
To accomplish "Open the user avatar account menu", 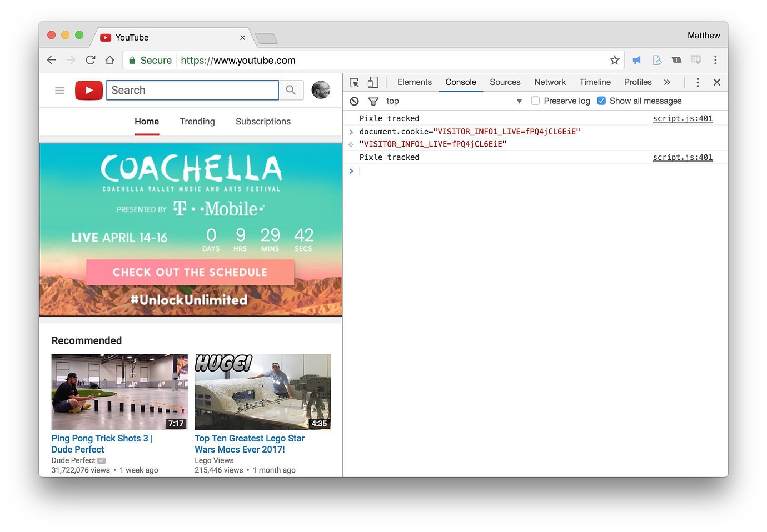I will [321, 90].
